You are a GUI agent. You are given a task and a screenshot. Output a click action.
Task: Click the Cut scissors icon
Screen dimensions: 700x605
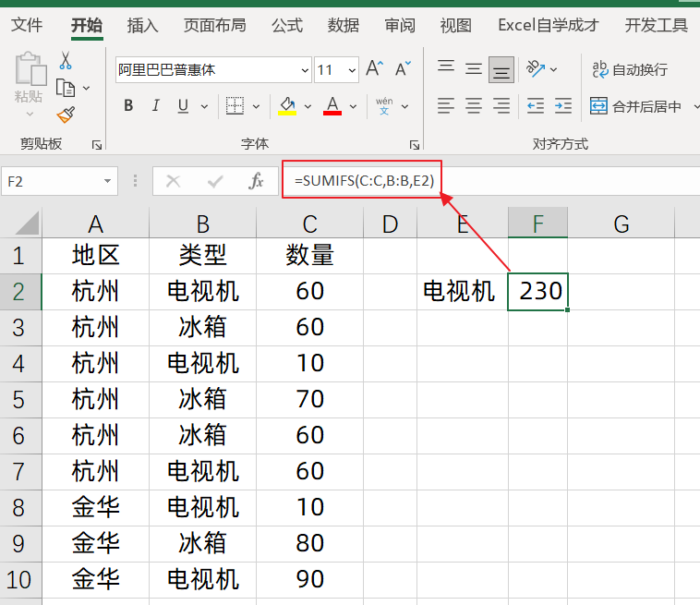click(66, 61)
